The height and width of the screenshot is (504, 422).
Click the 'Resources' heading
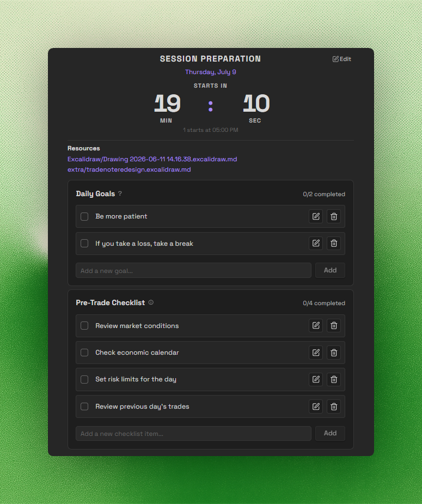point(83,148)
